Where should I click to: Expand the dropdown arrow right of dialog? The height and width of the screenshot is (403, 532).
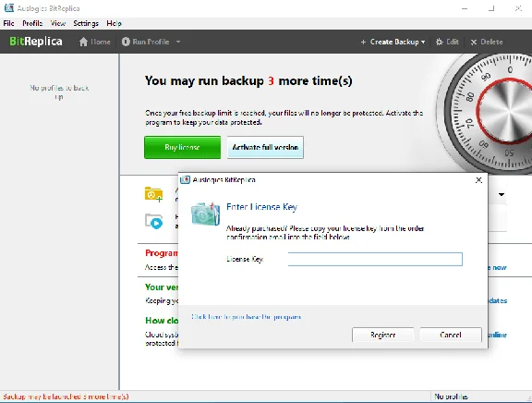(502, 194)
